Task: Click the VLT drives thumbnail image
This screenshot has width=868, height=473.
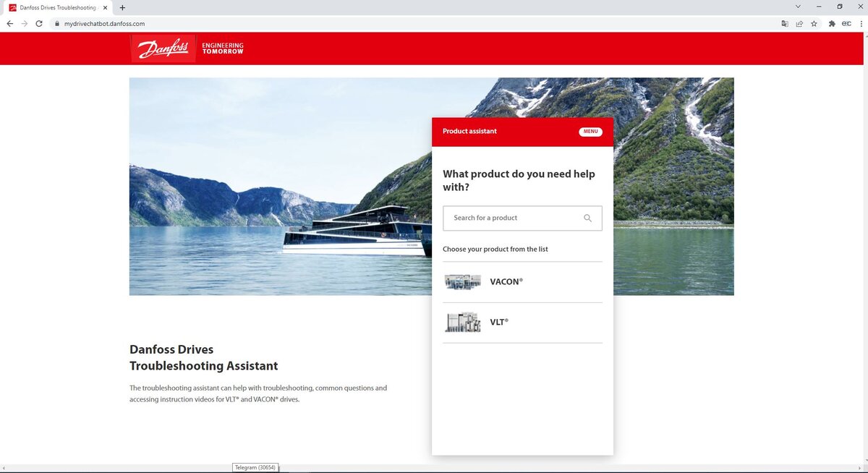Action: (463, 323)
